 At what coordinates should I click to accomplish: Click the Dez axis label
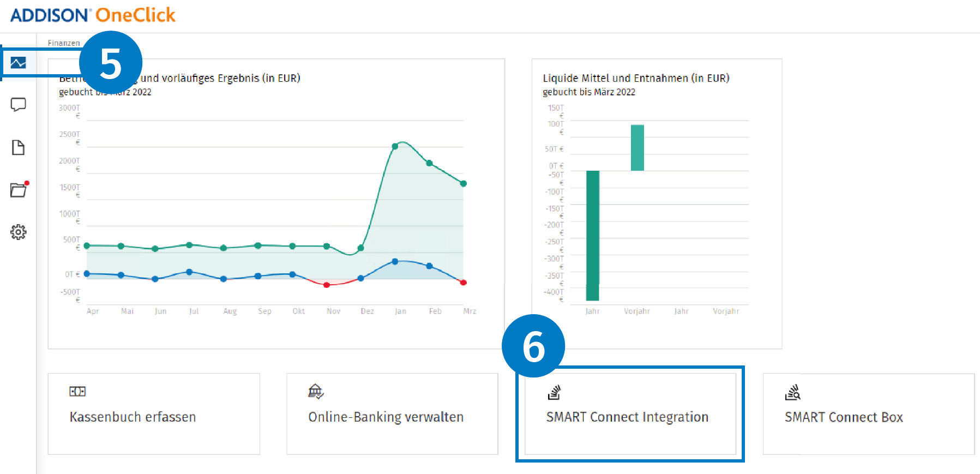click(367, 311)
